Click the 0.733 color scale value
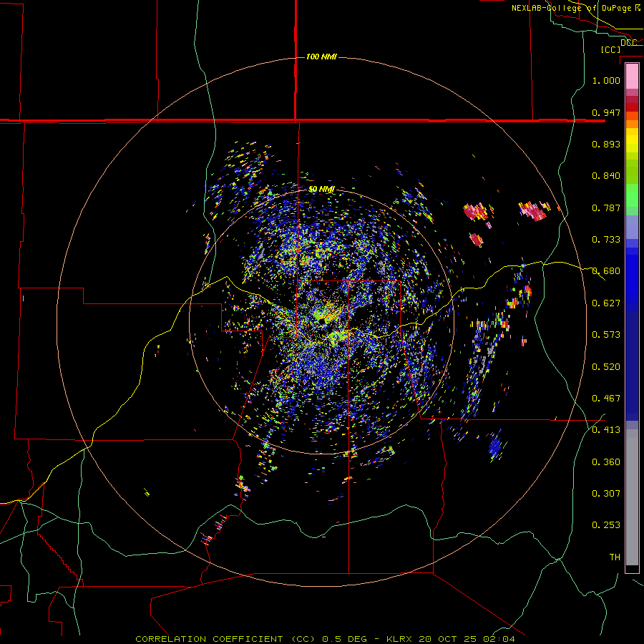The height and width of the screenshot is (644, 644). [x=606, y=240]
